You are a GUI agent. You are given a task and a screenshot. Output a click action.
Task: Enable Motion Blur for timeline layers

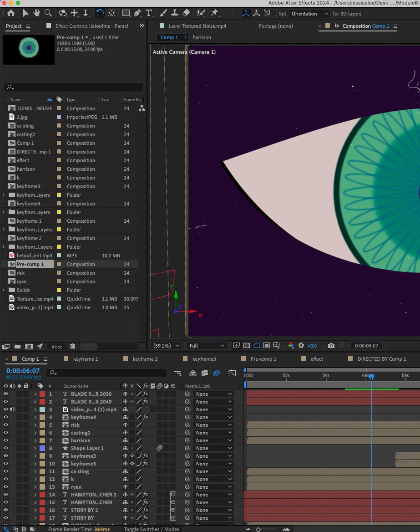217,373
